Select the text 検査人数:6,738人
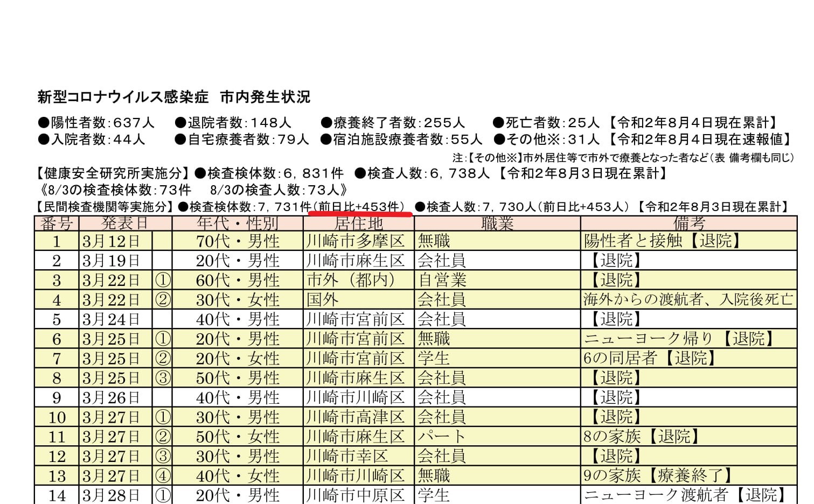 [428, 173]
